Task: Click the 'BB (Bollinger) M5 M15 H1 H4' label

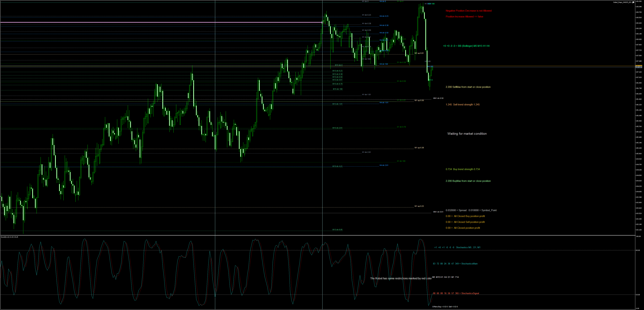Action: [473, 46]
